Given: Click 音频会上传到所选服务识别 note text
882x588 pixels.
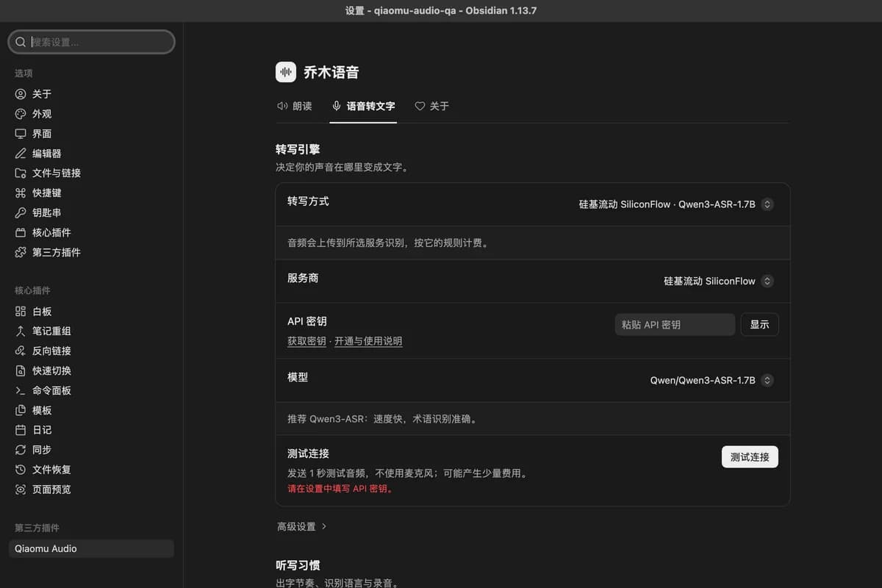Looking at the screenshot, I should (x=387, y=243).
